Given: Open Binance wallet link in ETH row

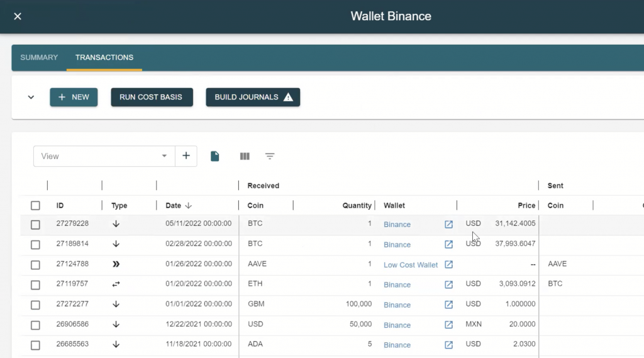Looking at the screenshot, I should (397, 285).
